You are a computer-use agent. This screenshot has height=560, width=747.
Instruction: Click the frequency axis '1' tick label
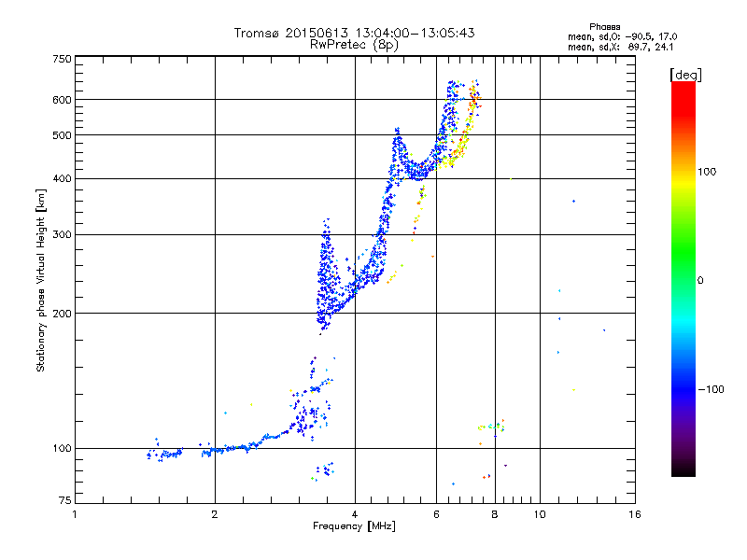click(x=75, y=514)
